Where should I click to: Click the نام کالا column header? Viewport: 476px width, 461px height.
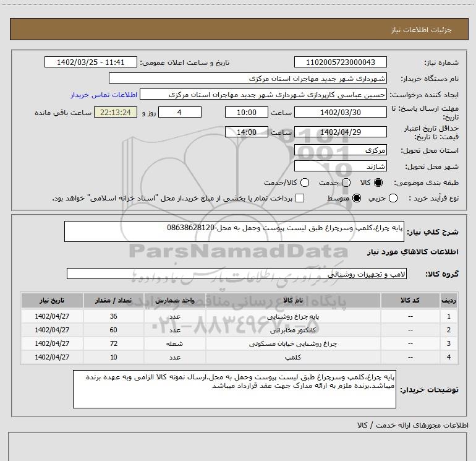click(x=293, y=300)
